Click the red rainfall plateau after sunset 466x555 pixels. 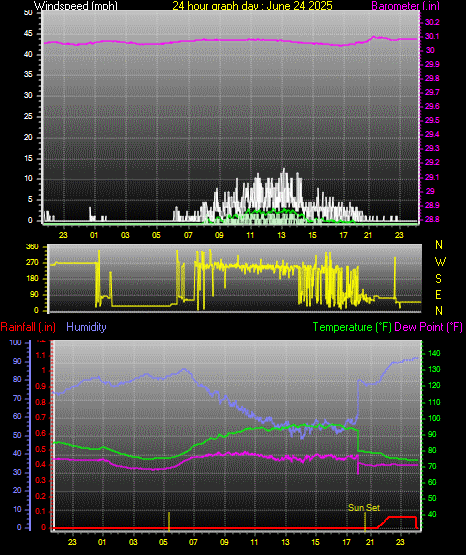[402, 517]
